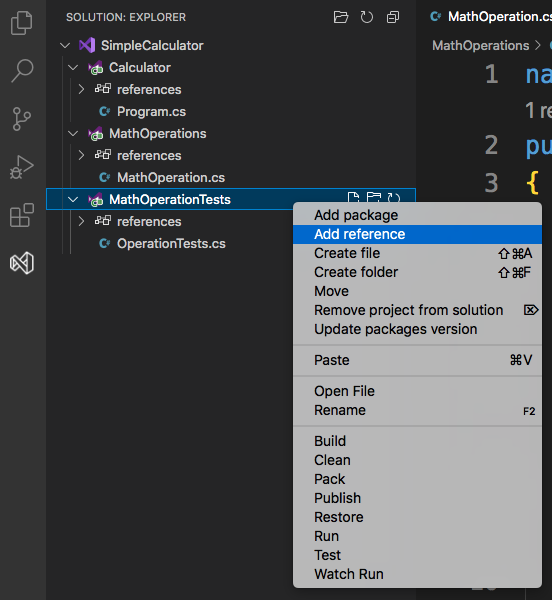Expand references under MathOperationTests
The height and width of the screenshot is (600, 552).
81,221
